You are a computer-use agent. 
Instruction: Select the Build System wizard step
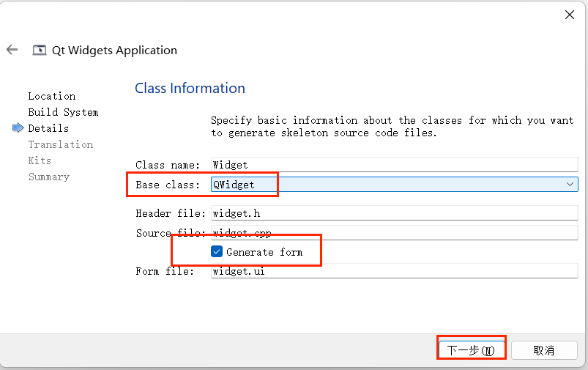point(63,112)
